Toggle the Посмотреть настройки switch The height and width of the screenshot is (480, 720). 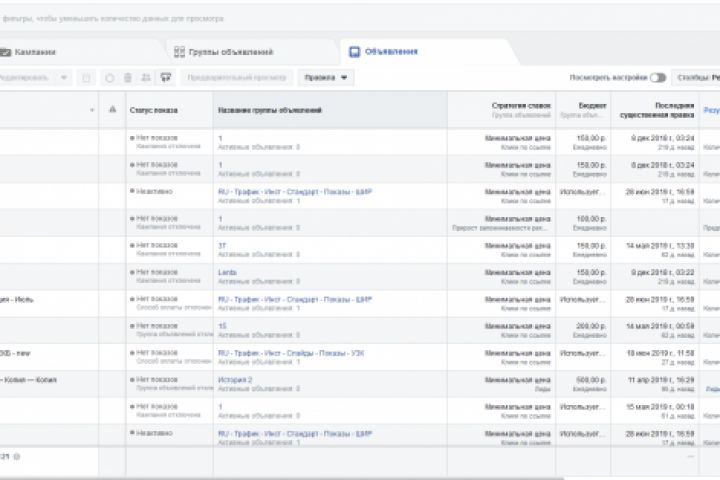(x=657, y=77)
